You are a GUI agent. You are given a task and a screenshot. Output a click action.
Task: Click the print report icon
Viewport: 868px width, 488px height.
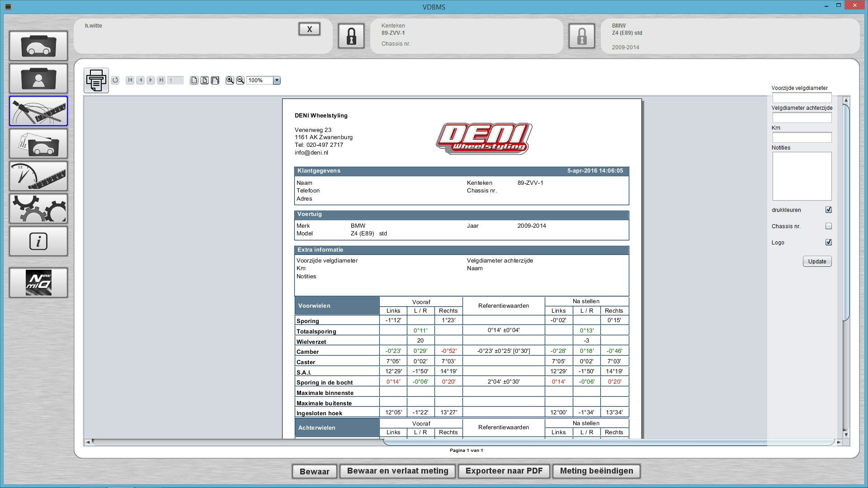(96, 80)
